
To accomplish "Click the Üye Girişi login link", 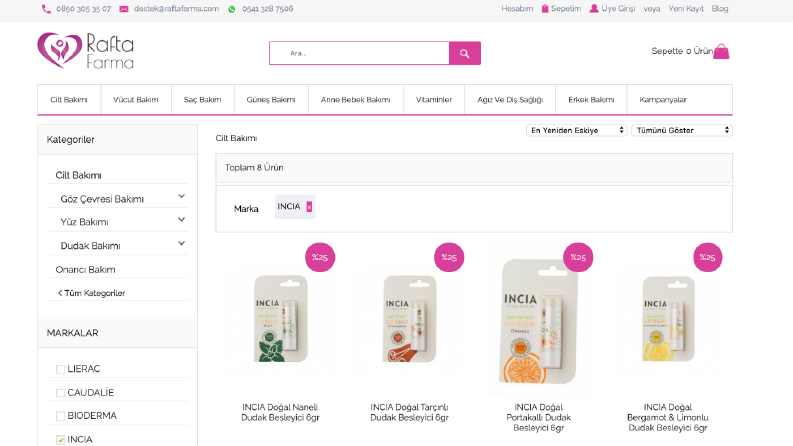I will pos(618,9).
